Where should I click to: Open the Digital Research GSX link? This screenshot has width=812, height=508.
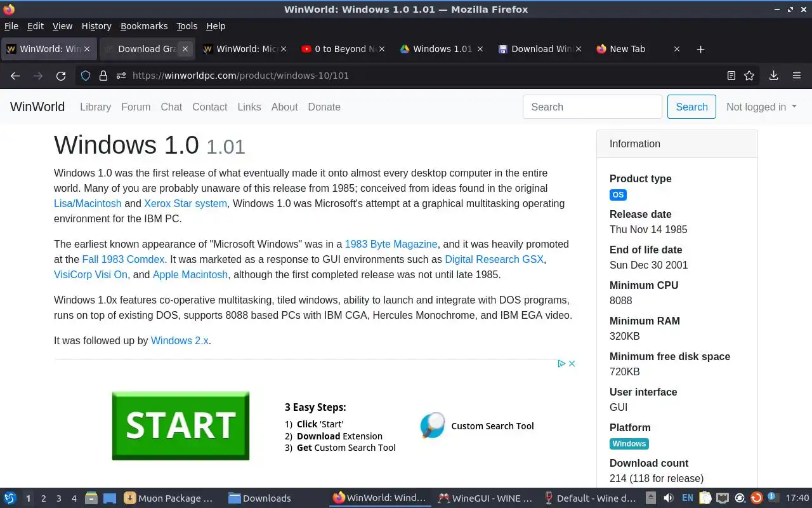(x=494, y=259)
